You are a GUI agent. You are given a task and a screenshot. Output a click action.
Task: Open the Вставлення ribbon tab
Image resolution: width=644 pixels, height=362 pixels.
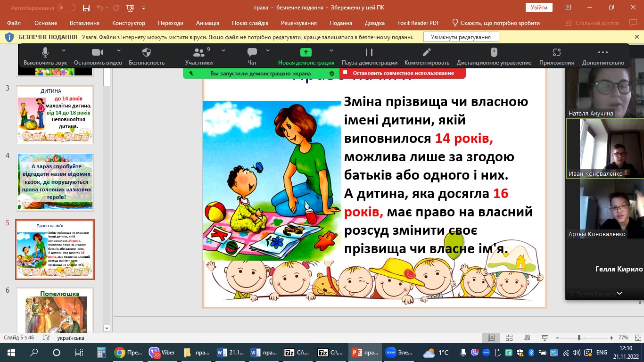tap(84, 23)
